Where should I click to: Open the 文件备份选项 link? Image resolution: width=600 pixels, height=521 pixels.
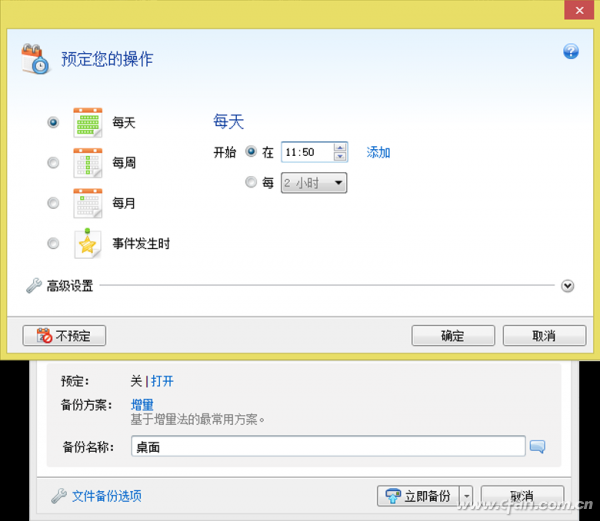107,496
